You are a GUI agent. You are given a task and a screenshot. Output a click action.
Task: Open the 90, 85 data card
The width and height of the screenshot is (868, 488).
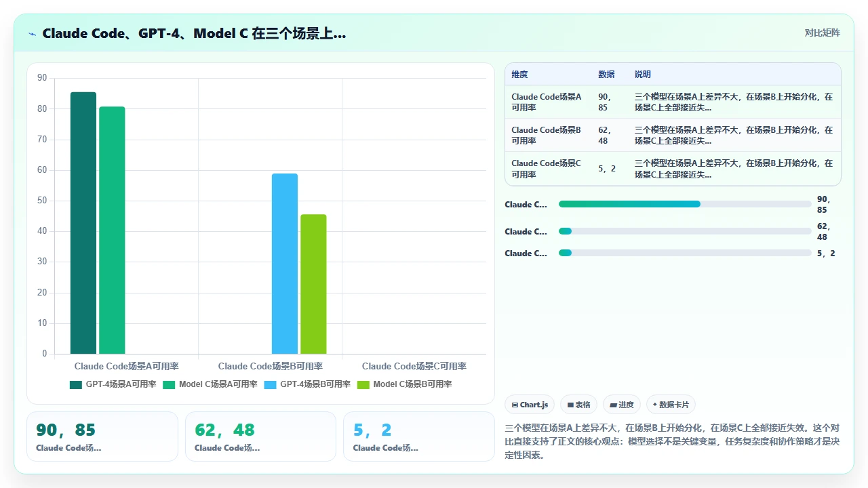[x=102, y=436]
